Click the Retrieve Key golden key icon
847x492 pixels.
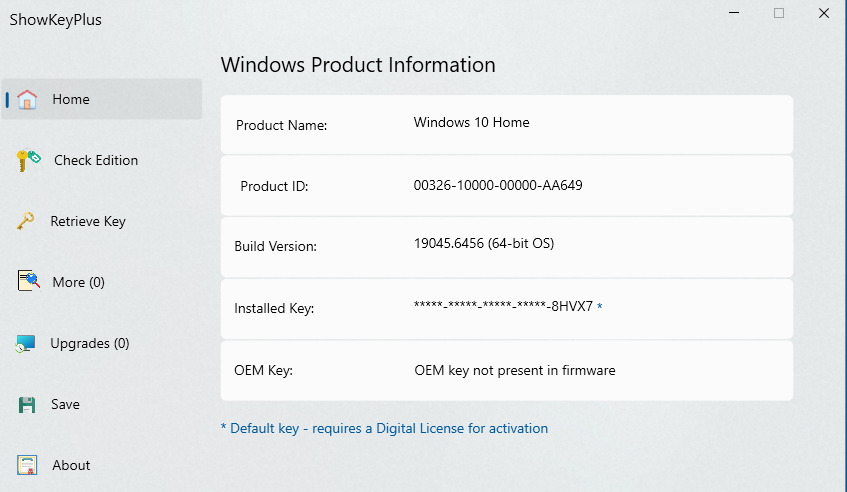(x=25, y=221)
